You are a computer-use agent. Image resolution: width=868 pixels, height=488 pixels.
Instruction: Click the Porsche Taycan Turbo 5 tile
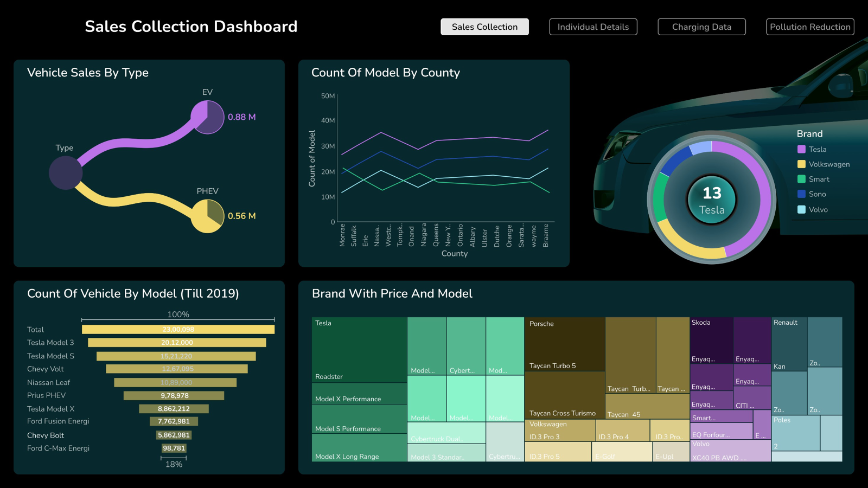tap(565, 344)
